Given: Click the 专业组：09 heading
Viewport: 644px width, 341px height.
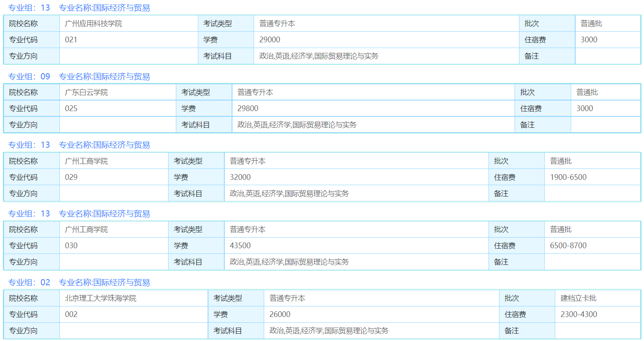Looking at the screenshot, I should [29, 77].
